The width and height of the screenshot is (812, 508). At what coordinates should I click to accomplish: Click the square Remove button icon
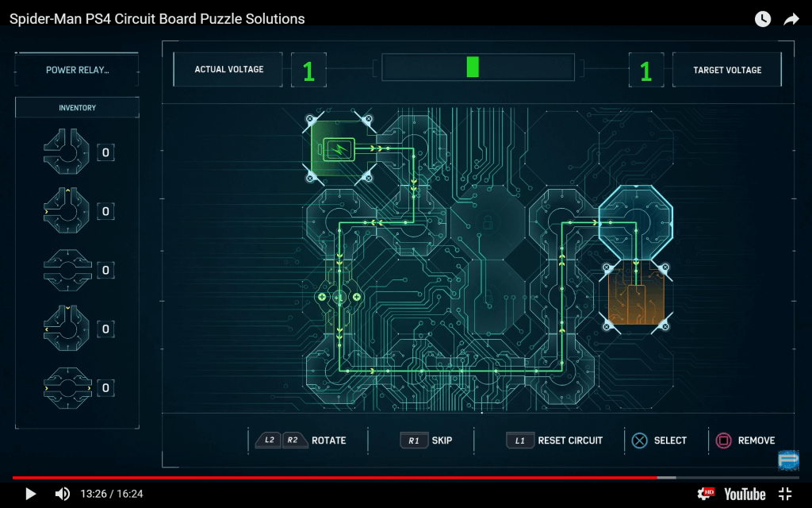[723, 441]
